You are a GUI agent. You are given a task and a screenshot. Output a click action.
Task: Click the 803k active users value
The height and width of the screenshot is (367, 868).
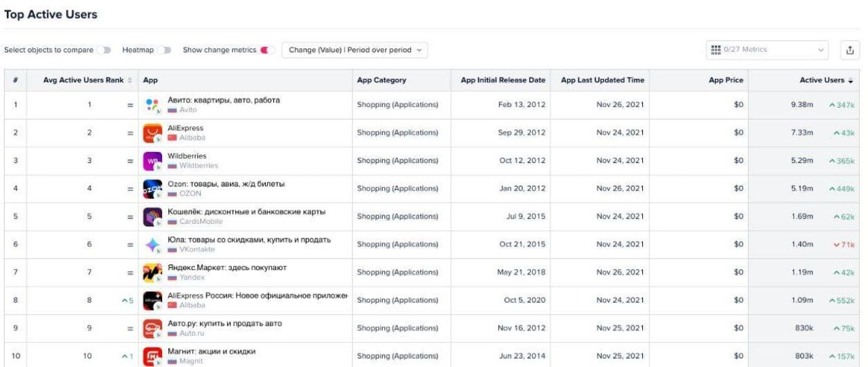[x=804, y=355]
